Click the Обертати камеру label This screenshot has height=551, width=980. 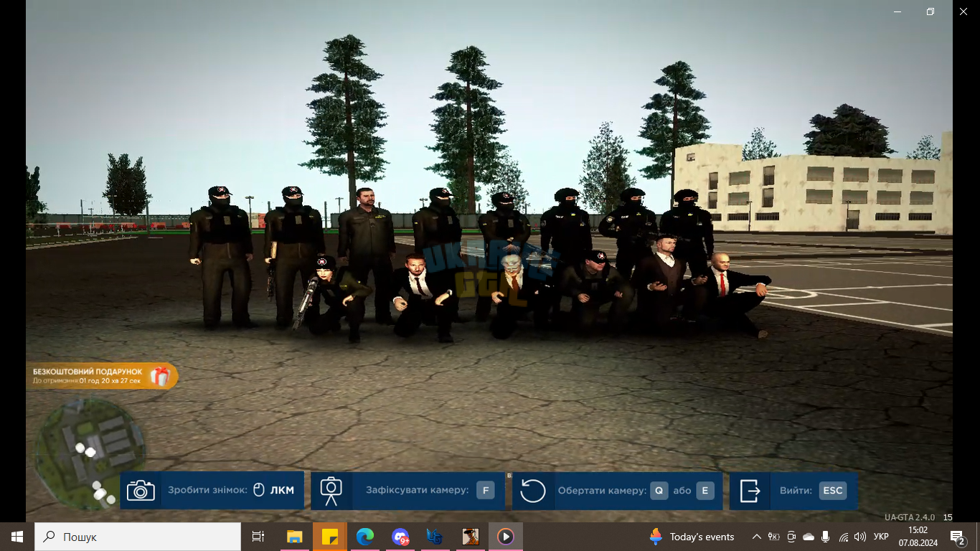coord(602,491)
